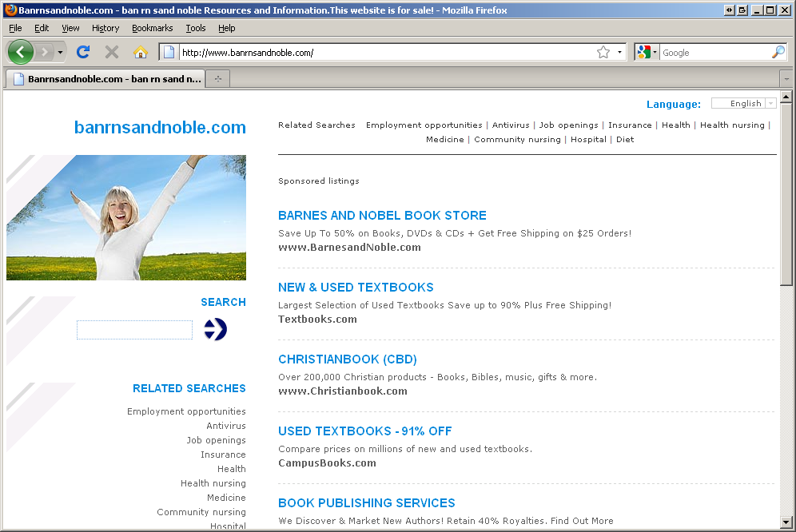796x532 pixels.
Task: Open New & Used Textbooks listing
Action: pos(356,288)
